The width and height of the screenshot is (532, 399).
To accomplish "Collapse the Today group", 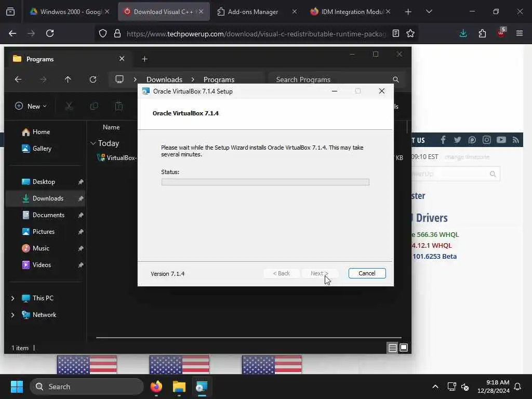I will [93, 143].
